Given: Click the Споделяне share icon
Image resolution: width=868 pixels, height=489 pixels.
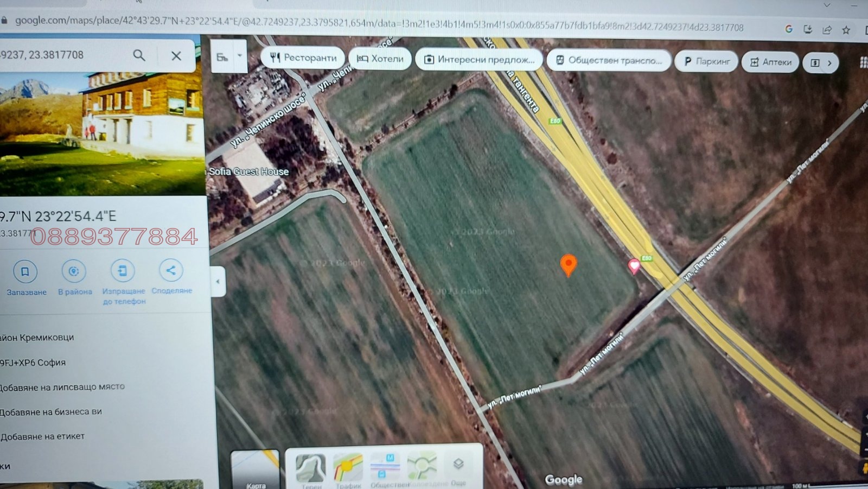Looking at the screenshot, I should [x=171, y=270].
